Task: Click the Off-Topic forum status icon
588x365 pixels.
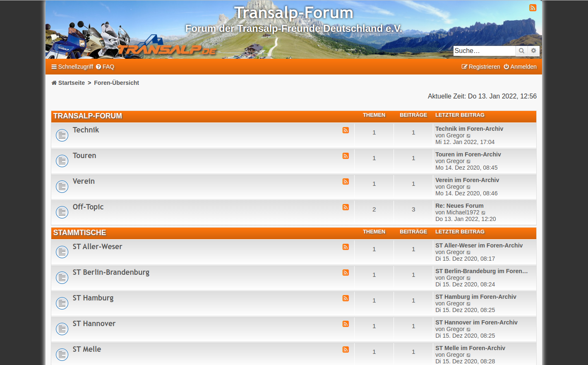Action: click(62, 212)
